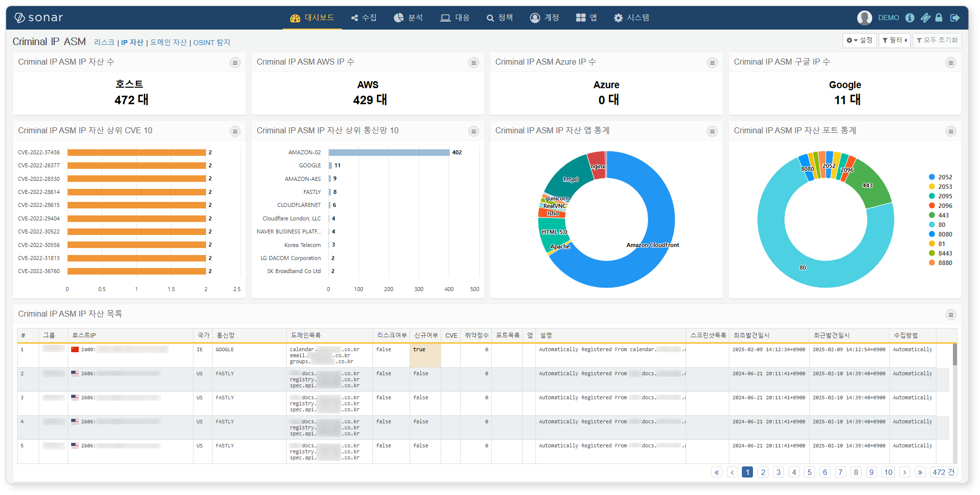The image size is (980, 495).
Task: Click 'true' cell in row 1
Action: point(425,355)
